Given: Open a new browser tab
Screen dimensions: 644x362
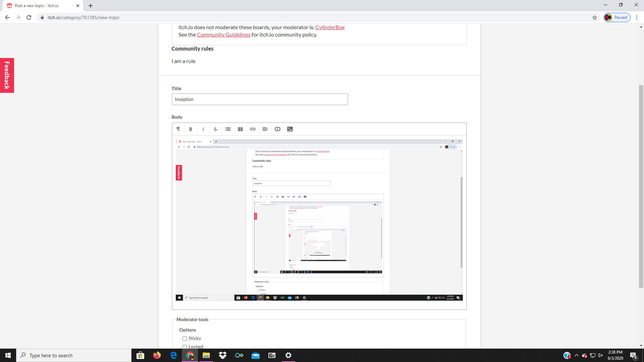Looking at the screenshot, I should point(91,6).
